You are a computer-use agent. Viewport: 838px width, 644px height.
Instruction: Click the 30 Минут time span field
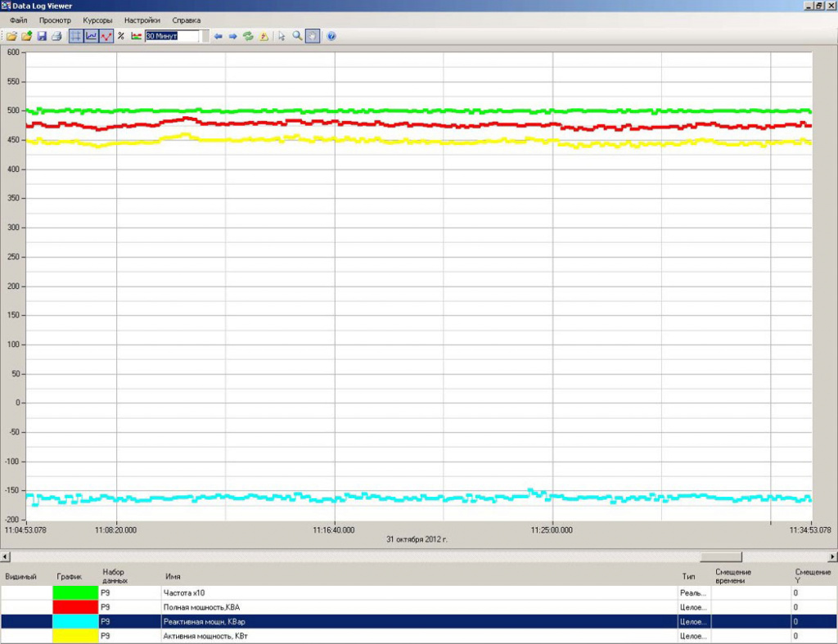[x=172, y=36]
